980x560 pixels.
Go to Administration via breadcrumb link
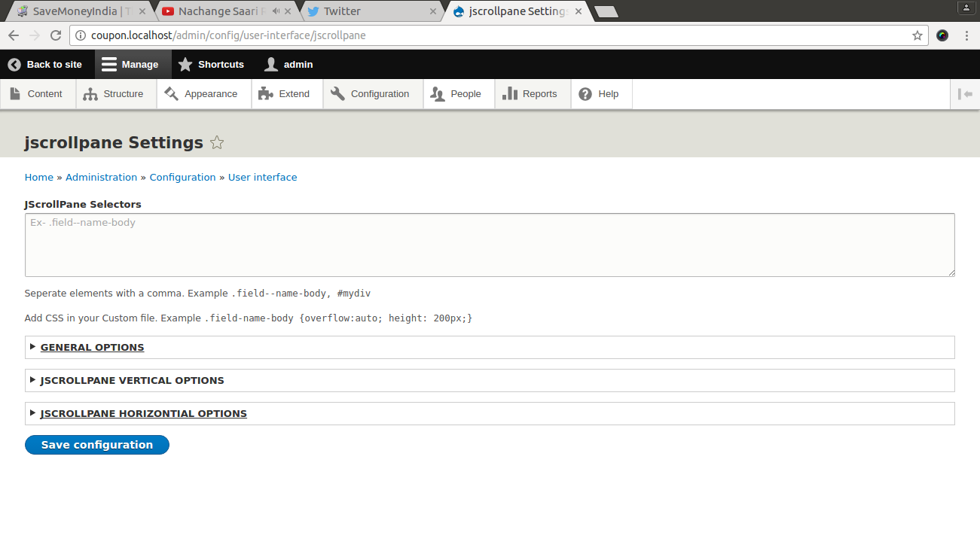[101, 177]
